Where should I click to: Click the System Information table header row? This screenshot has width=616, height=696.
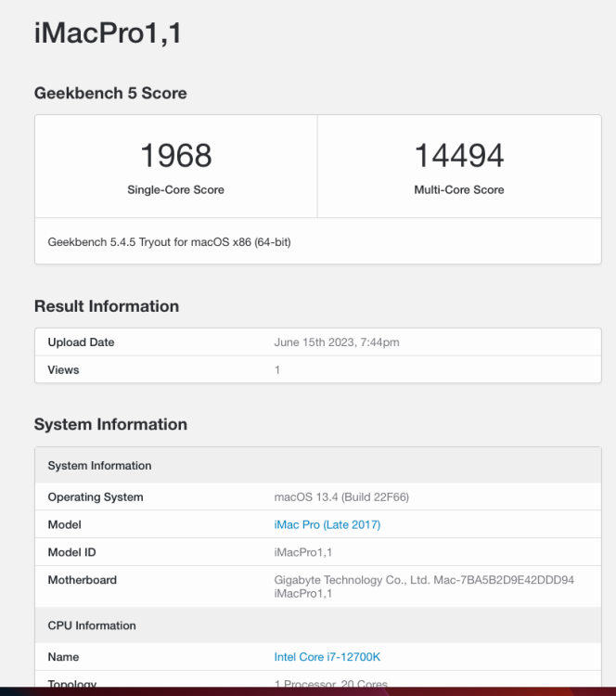[318, 465]
